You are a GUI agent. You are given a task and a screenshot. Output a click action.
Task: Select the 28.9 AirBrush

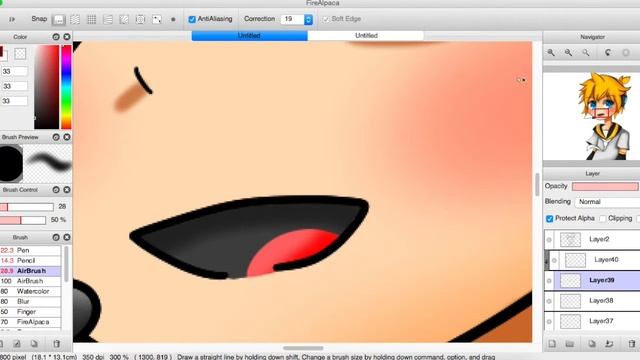click(x=31, y=271)
